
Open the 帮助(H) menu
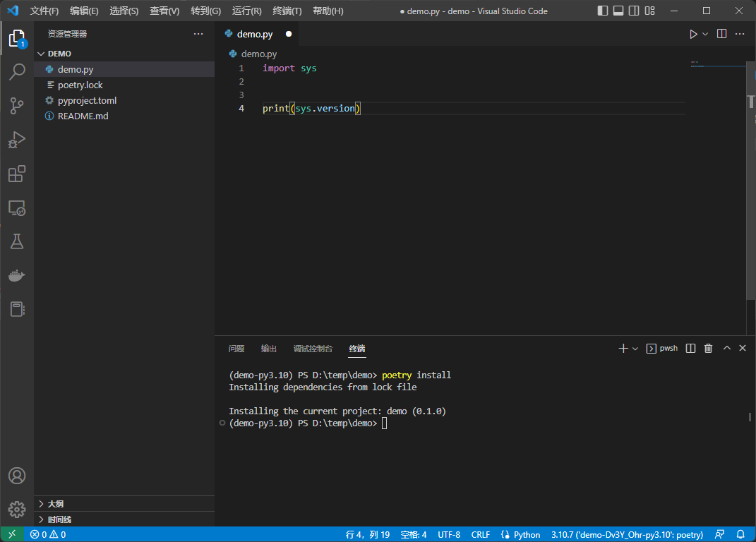[x=328, y=11]
